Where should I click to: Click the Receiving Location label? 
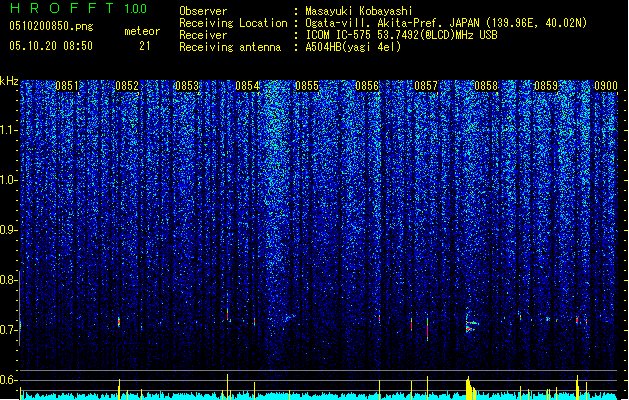click(233, 23)
